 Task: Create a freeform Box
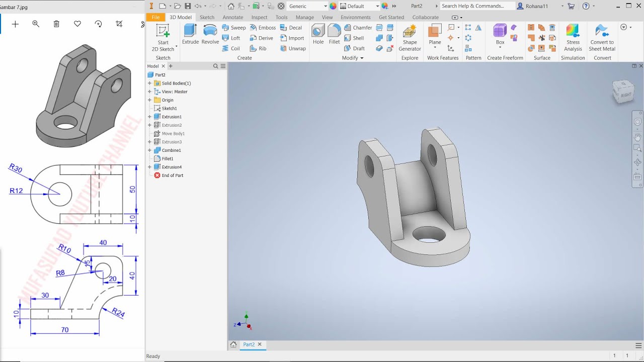(x=500, y=35)
